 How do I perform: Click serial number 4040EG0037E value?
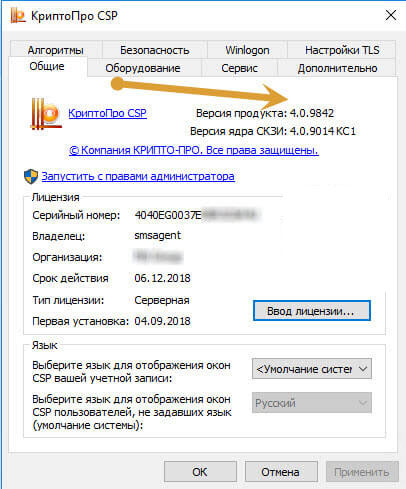(168, 215)
